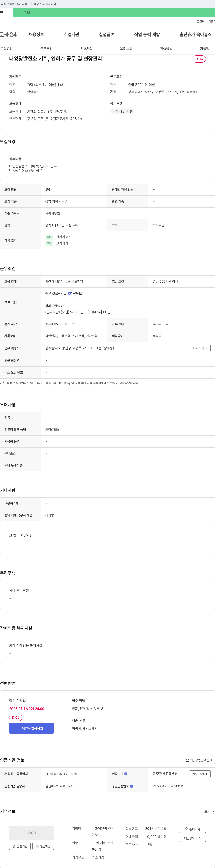Click the star icon on 관심기업

point(14,846)
